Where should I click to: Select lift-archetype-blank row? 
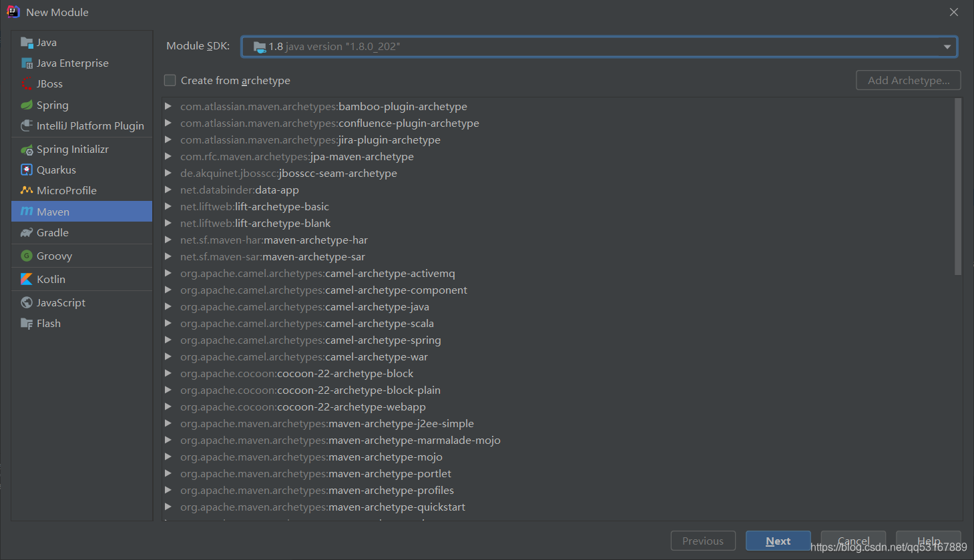(x=558, y=224)
